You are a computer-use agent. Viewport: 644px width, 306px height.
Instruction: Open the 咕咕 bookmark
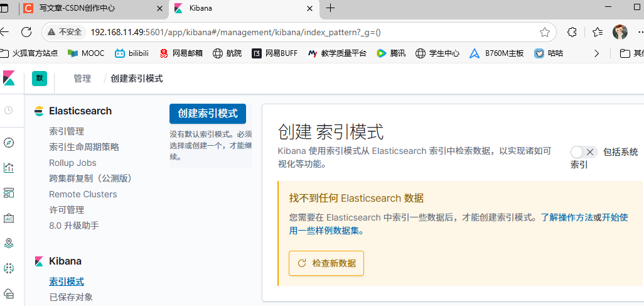[549, 53]
